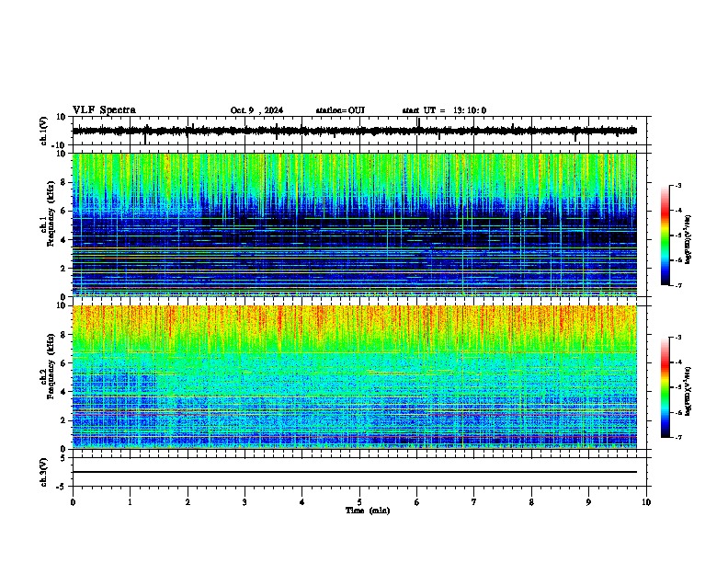Click the ch.2 frequency spectrogram panel
The height and width of the screenshot is (563, 728).
355,377
